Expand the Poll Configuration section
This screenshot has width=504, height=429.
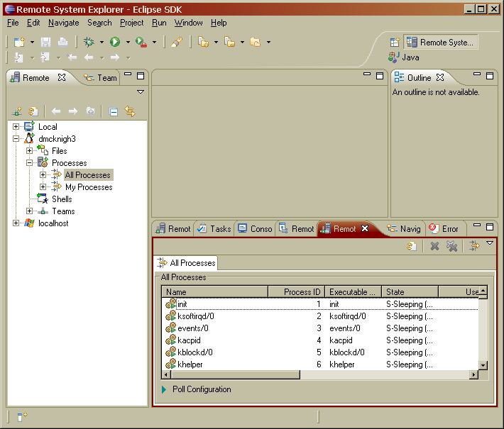164,389
